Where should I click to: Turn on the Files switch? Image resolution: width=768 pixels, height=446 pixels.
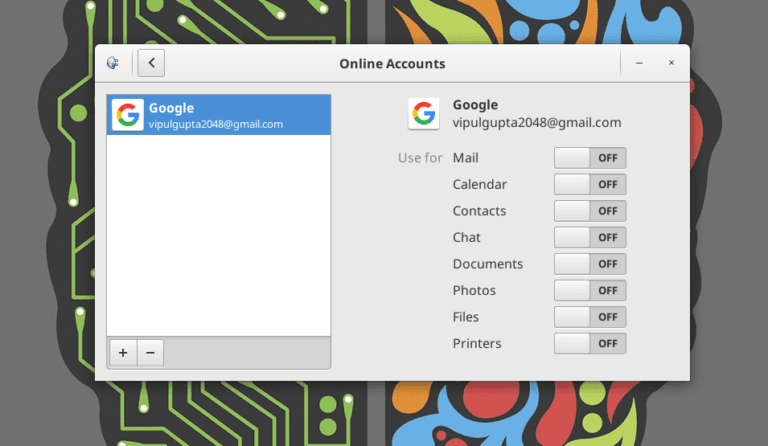590,317
